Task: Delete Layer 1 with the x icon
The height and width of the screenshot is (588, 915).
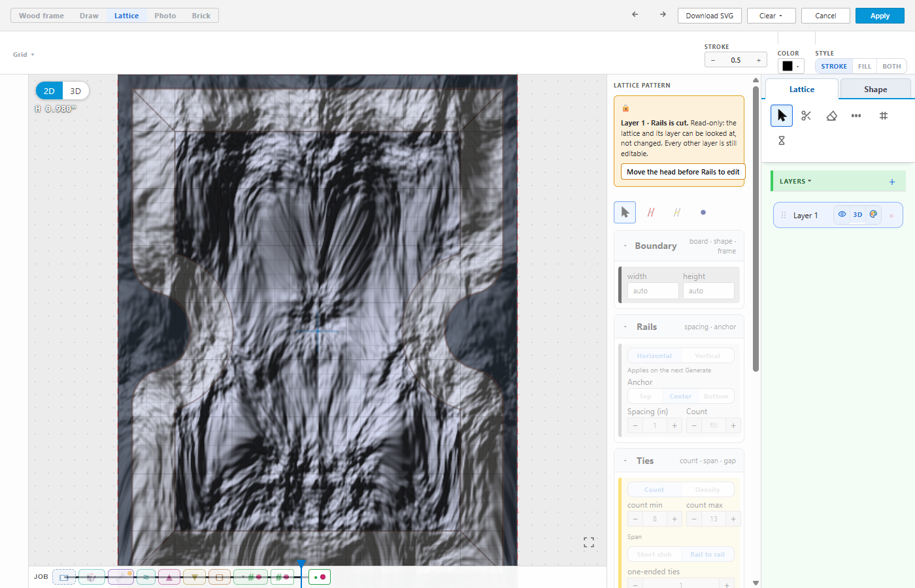Action: pyautogui.click(x=891, y=216)
